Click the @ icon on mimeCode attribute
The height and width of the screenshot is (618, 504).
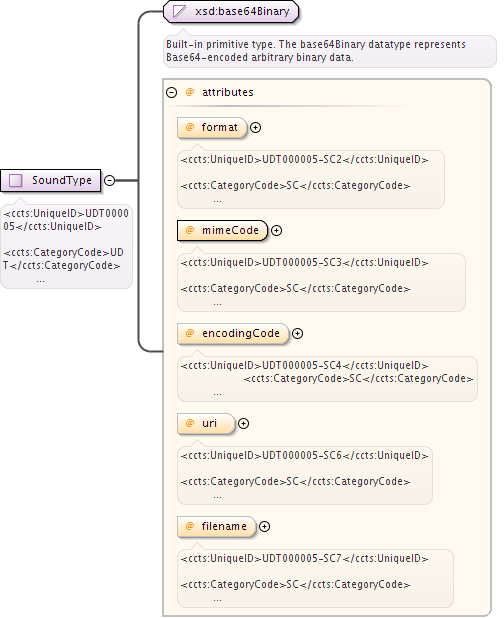pyautogui.click(x=190, y=230)
